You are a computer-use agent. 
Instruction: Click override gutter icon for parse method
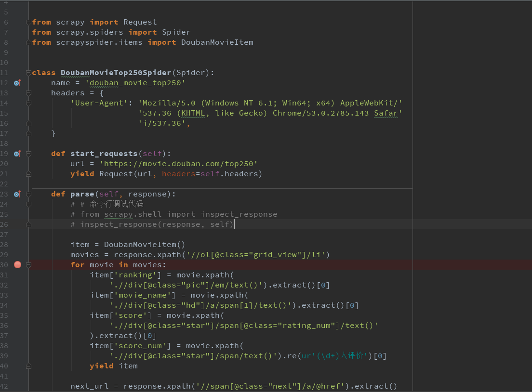tap(17, 194)
